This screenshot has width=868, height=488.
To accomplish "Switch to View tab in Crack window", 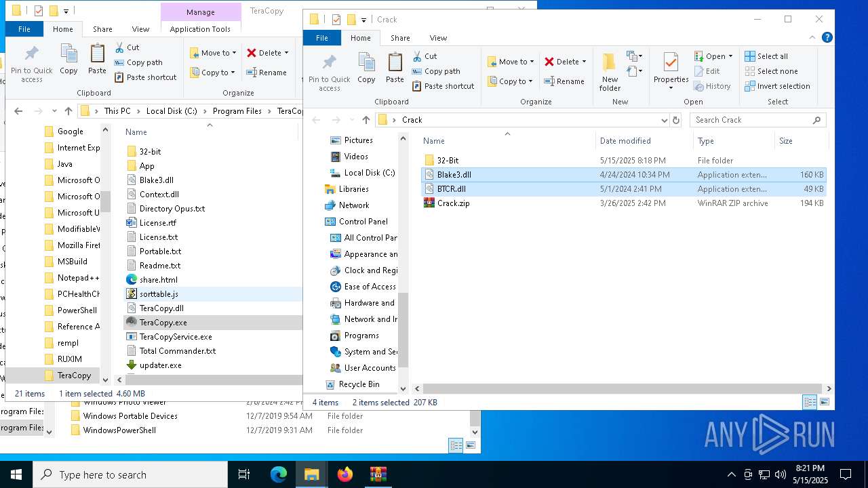I will tap(438, 38).
